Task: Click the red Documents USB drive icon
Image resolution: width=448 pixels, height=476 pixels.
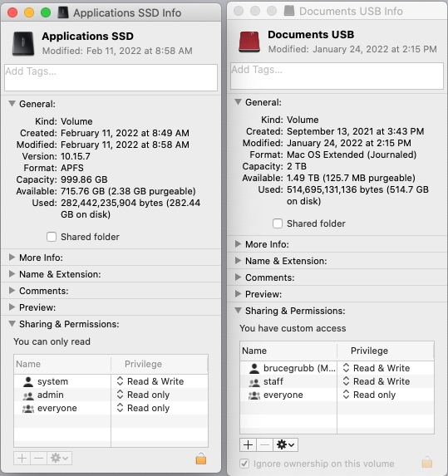Action: 249,42
